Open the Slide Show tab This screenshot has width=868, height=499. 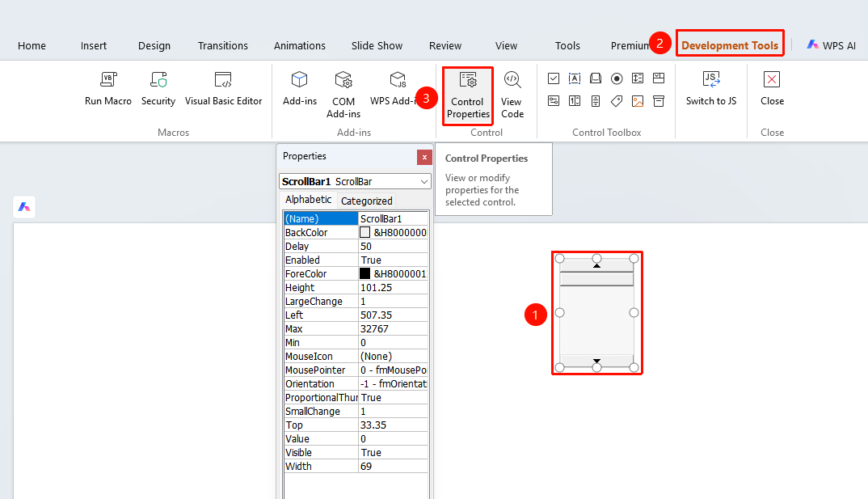pos(377,45)
